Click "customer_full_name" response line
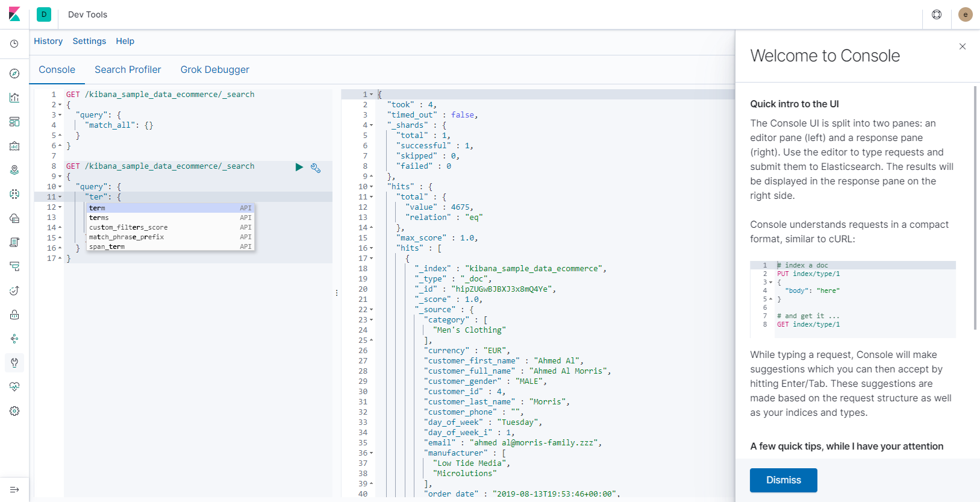This screenshot has width=980, height=502. (x=517, y=371)
